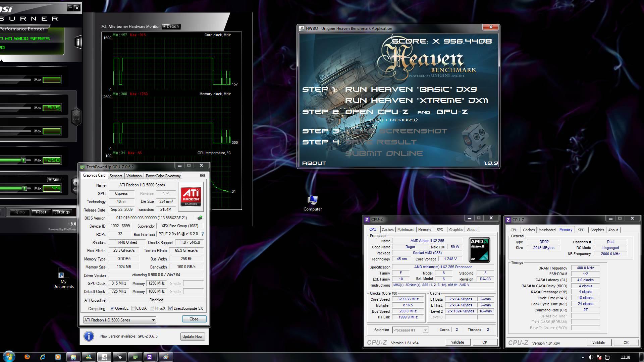Click the fan speed slider handle at 94
The height and width of the screenshot is (362, 644).
(x=24, y=188)
